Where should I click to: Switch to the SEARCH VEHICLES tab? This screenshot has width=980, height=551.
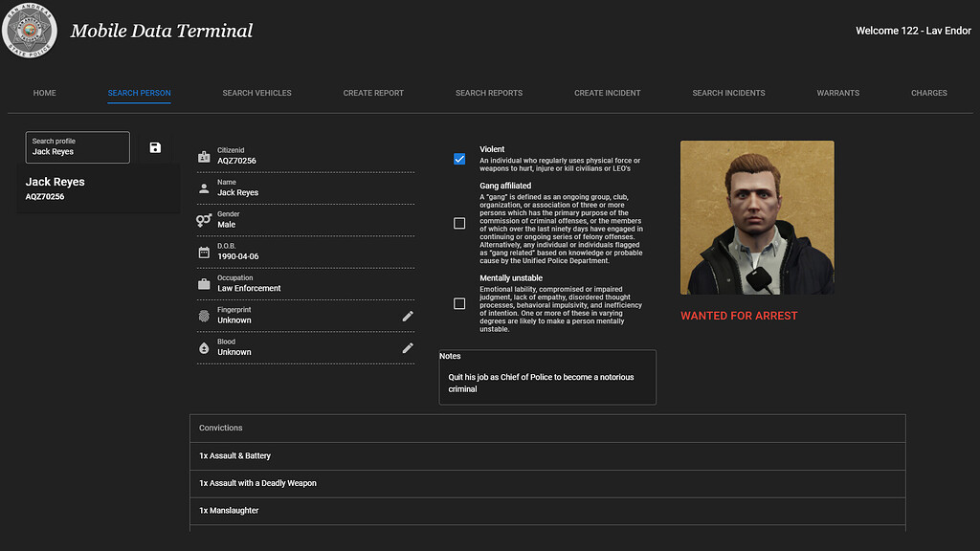256,93
